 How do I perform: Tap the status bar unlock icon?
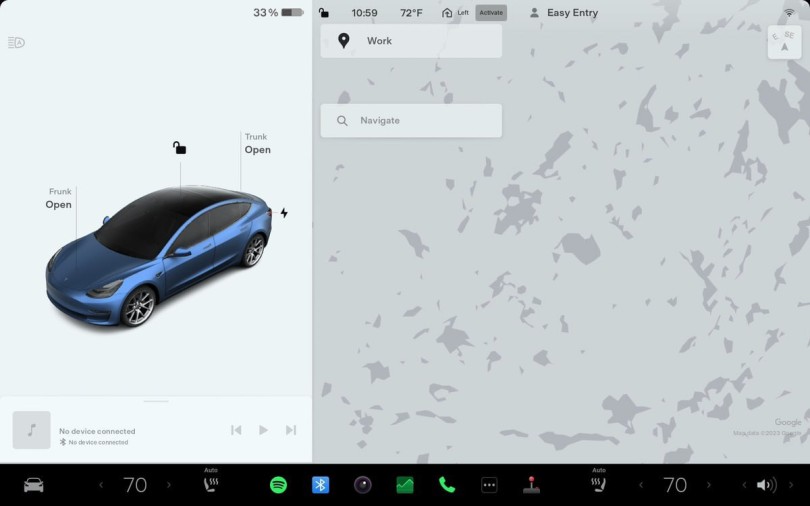323,12
